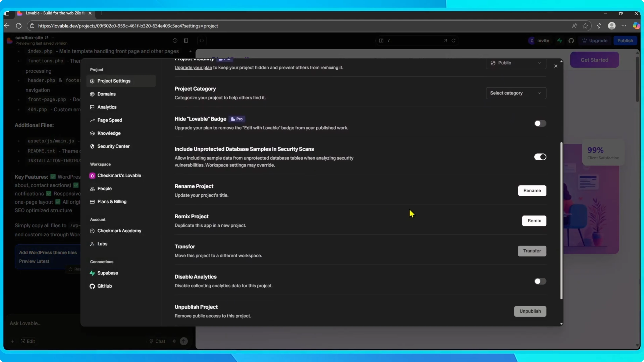Viewport: 644px width, 362px height.
Task: Click the plus attach icon in chat
Action: 12,341
